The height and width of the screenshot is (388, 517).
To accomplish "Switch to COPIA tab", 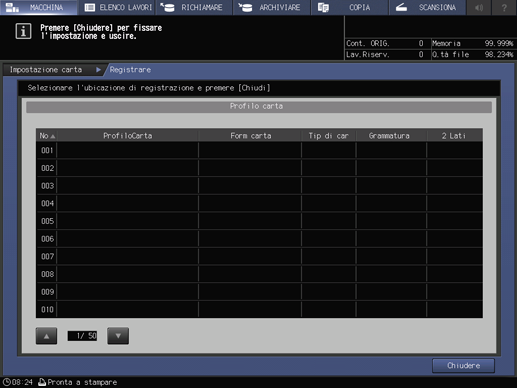I will tap(350, 7).
